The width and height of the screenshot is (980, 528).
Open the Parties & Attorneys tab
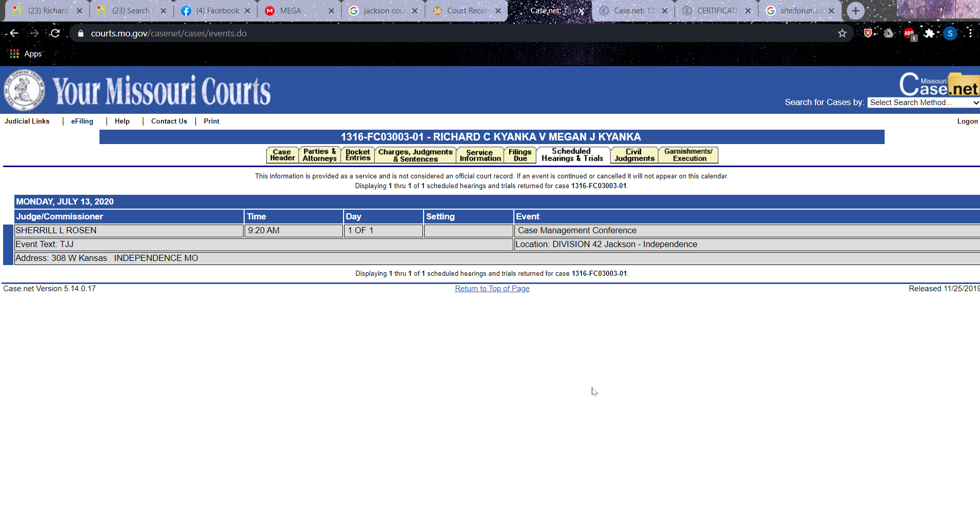click(x=319, y=155)
